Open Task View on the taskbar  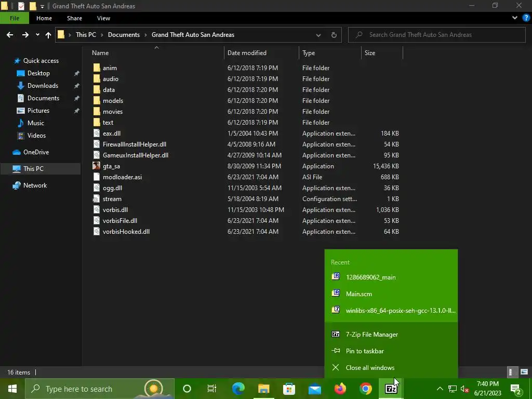[212, 389]
